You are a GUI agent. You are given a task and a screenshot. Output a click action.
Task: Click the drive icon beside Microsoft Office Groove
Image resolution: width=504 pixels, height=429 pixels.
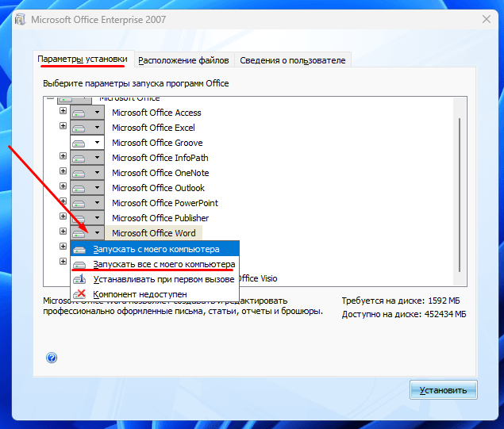click(x=79, y=144)
